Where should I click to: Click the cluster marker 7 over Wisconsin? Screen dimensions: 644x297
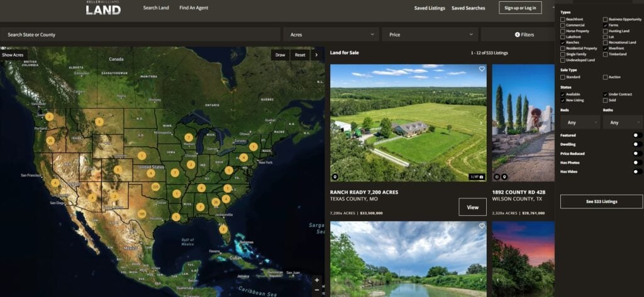(189, 138)
